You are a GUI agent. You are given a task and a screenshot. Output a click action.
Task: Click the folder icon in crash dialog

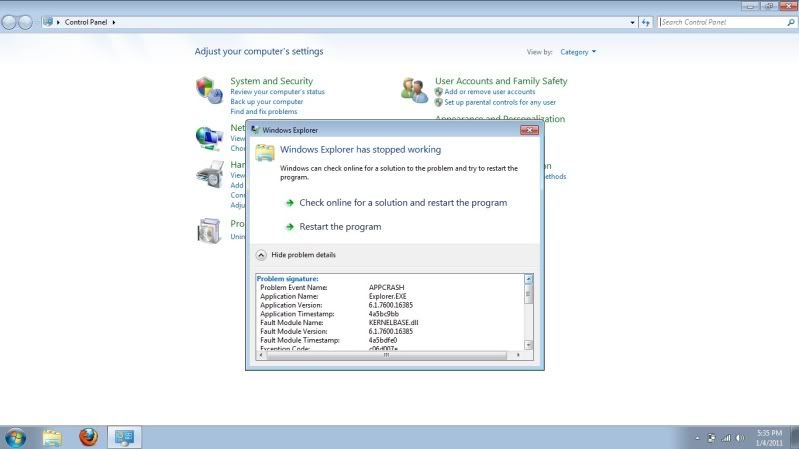(x=265, y=152)
